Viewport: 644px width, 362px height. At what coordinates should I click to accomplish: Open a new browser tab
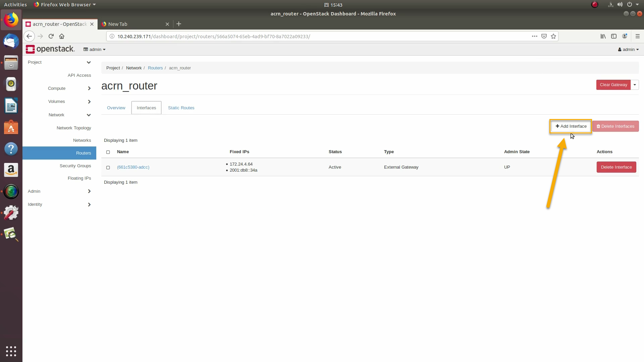coord(179,24)
